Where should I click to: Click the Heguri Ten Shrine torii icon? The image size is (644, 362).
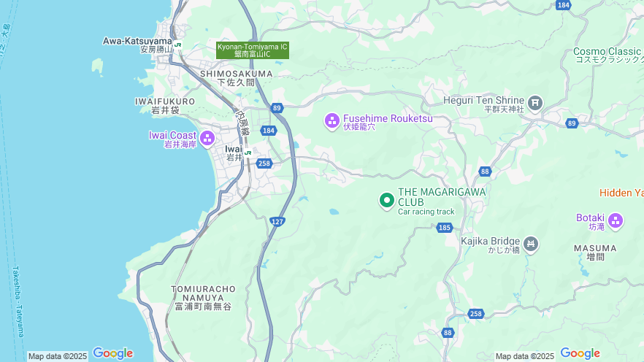click(x=535, y=104)
